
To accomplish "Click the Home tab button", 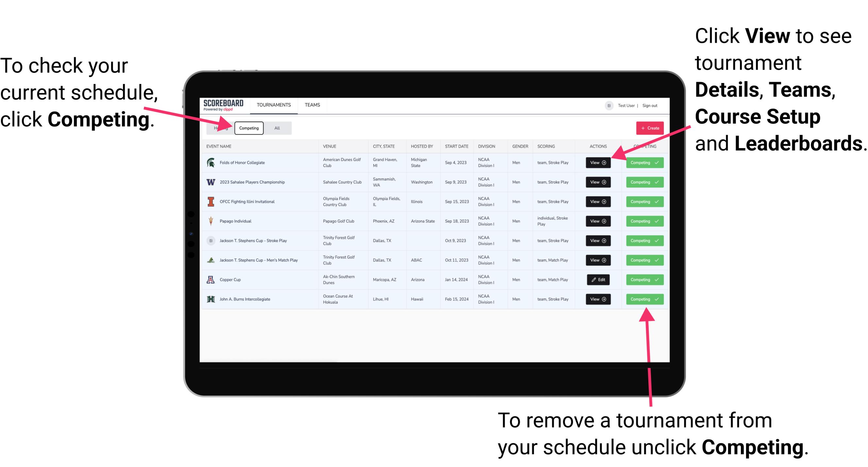I will tap(220, 128).
